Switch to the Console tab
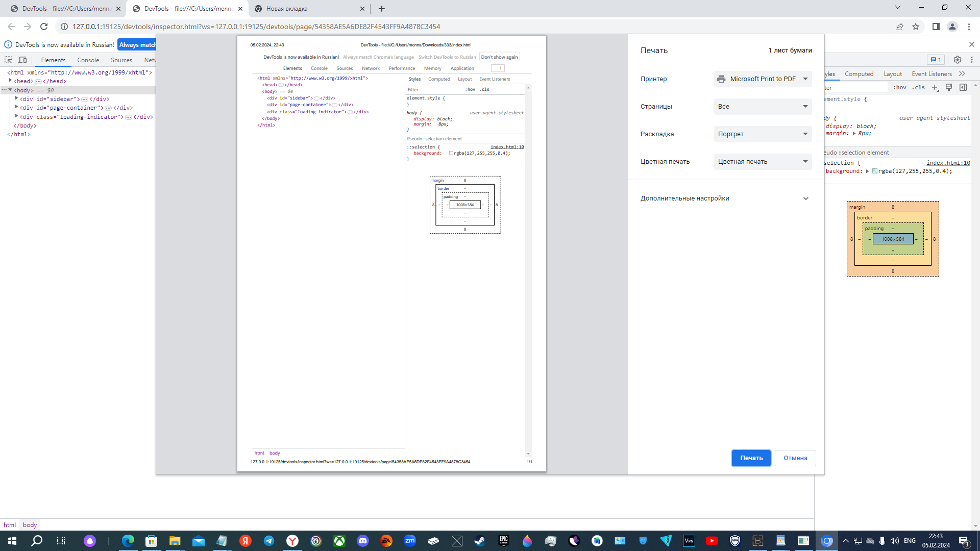 coord(88,60)
